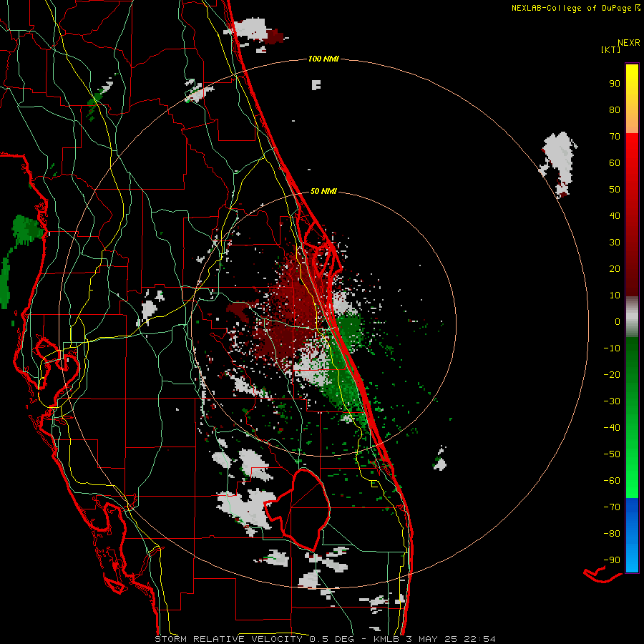
Task: Click the 40 value on velocity scale
Action: (x=615, y=215)
